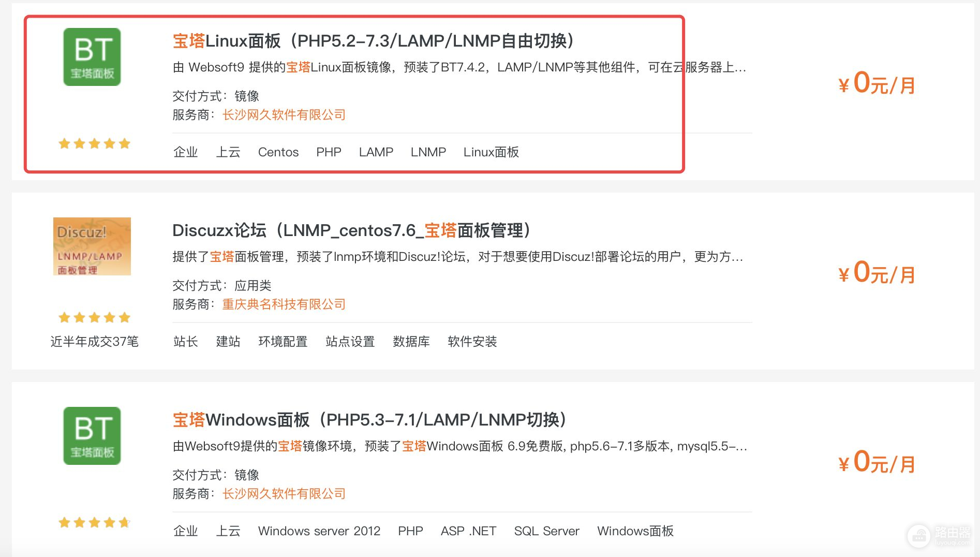
Task: Open vendor 长沙网久软件有限公司 under 宝塔Windows面板
Action: [x=284, y=494]
